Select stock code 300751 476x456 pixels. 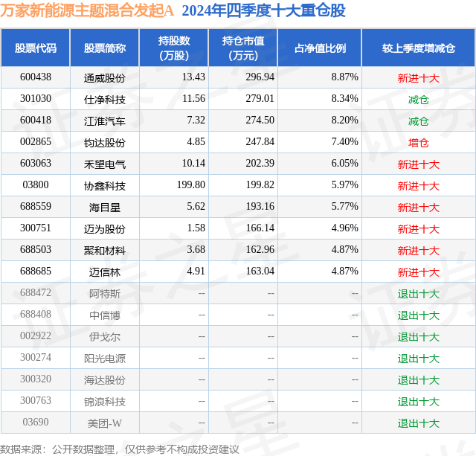pyautogui.click(x=36, y=228)
